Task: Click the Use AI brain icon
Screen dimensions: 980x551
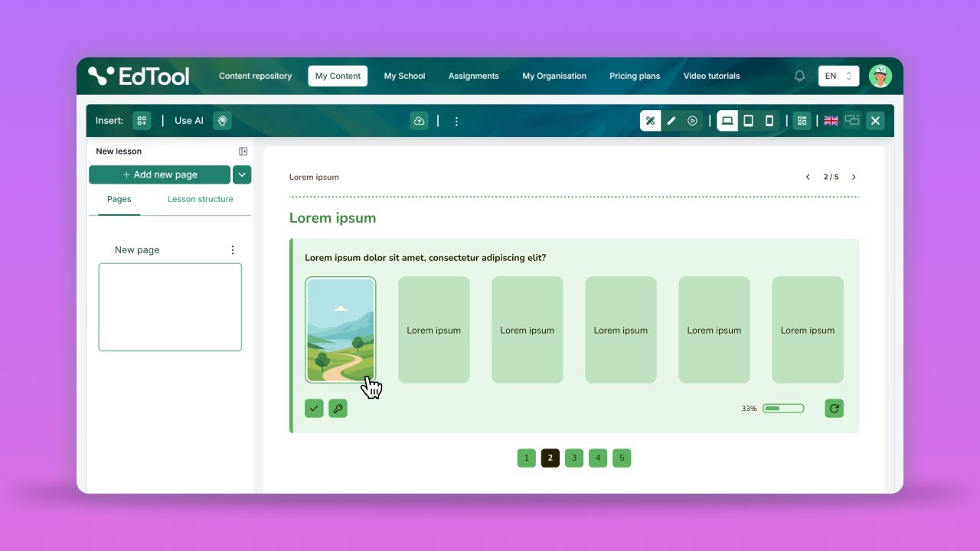Action: point(222,121)
